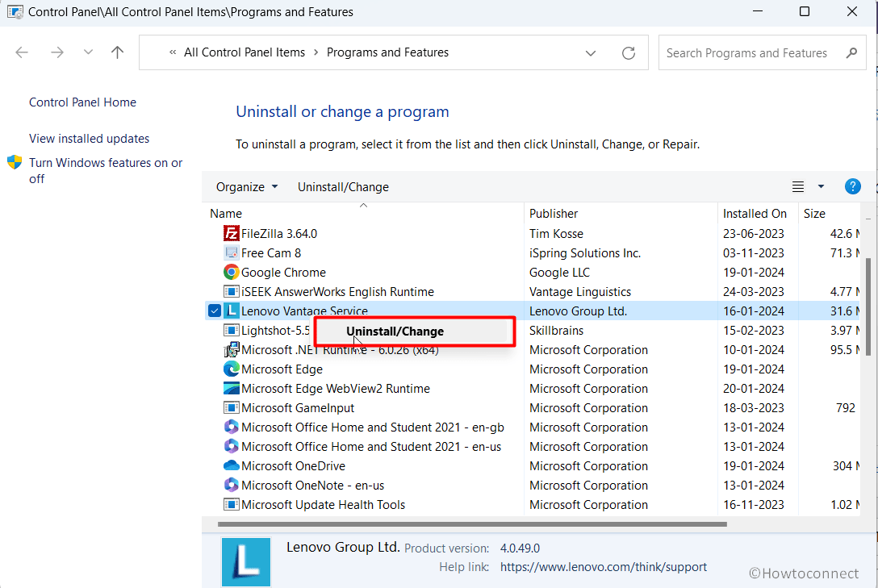Click chevron after All Control Panel Items

click(x=316, y=52)
